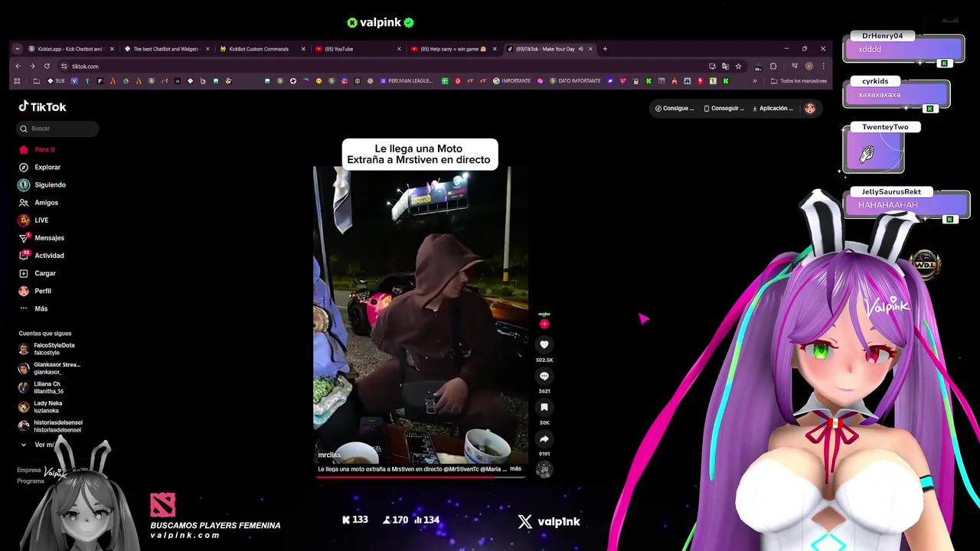Click Consigue monedas button

(x=675, y=108)
